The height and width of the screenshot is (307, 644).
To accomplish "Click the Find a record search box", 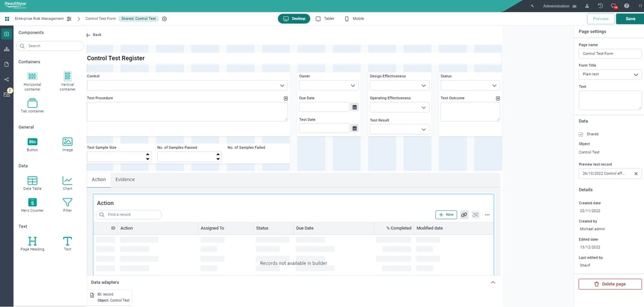I will [x=129, y=215].
